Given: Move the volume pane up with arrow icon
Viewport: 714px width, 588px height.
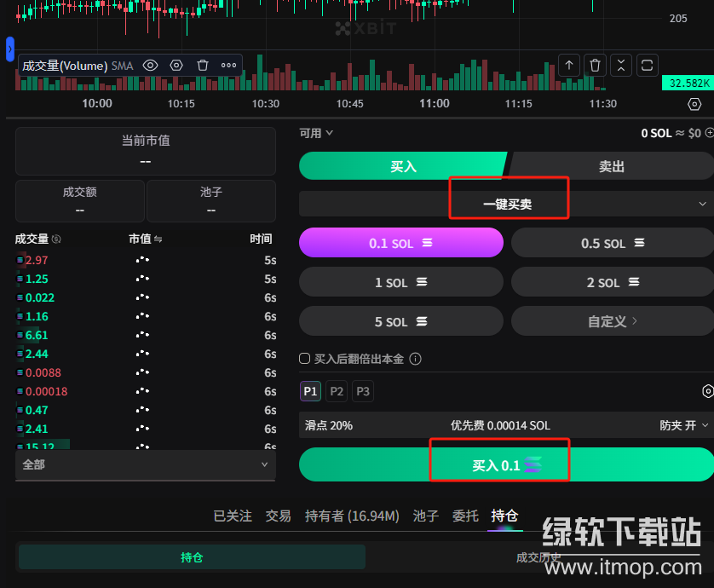Looking at the screenshot, I should pos(569,65).
